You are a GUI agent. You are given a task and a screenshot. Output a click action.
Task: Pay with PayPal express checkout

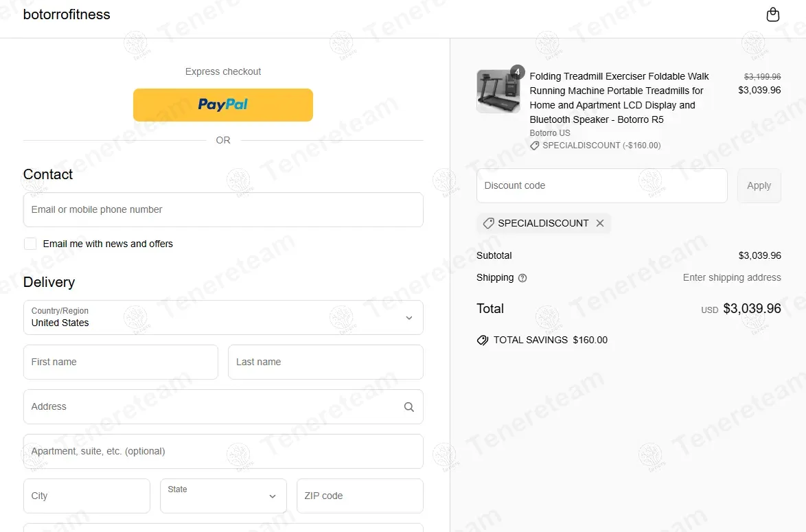tap(223, 105)
